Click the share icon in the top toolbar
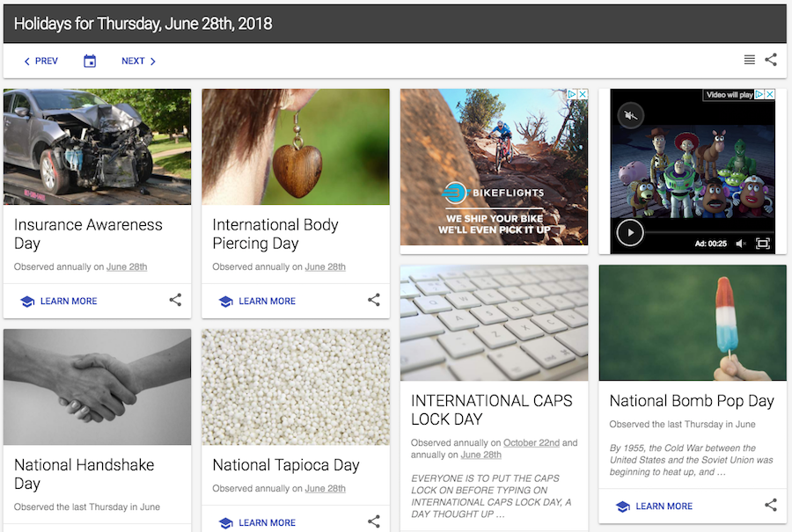Screen dimensions: 792x532 click(771, 60)
